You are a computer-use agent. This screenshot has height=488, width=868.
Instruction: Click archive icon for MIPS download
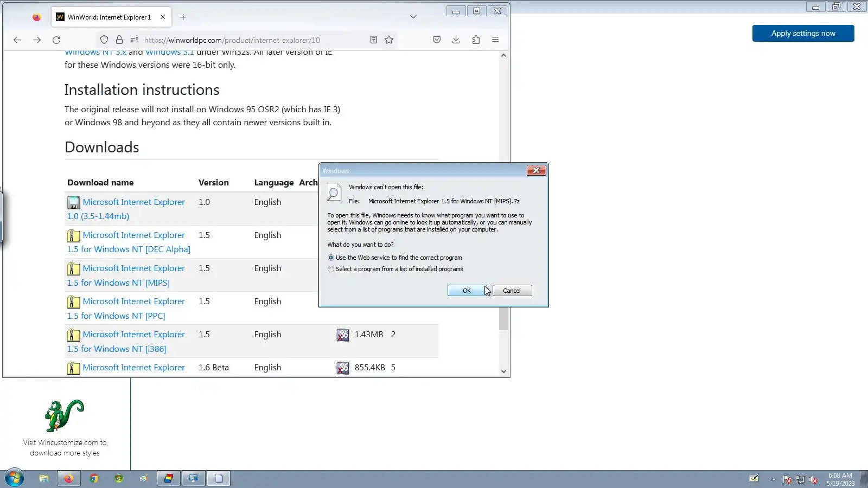[x=73, y=269]
